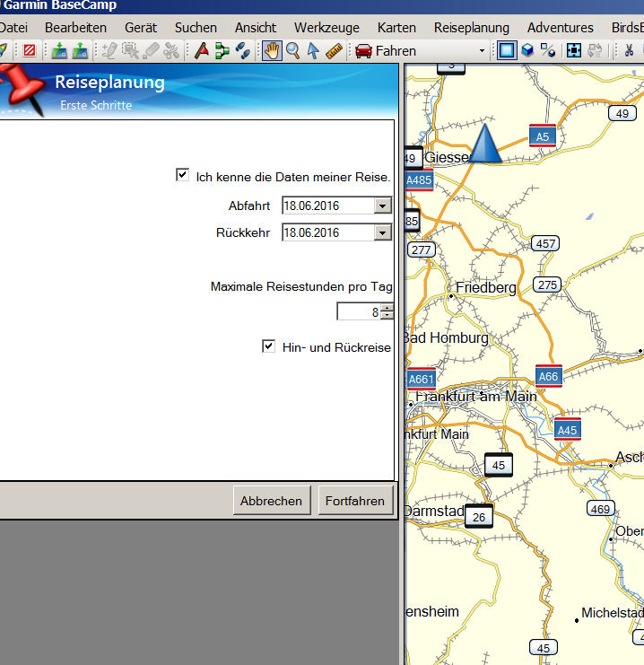Open the Werkzeuge menu
Image resolution: width=644 pixels, height=665 pixels.
pyautogui.click(x=326, y=28)
